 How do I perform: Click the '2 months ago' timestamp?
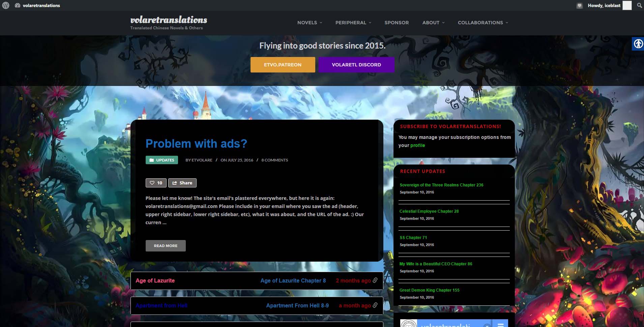(353, 280)
